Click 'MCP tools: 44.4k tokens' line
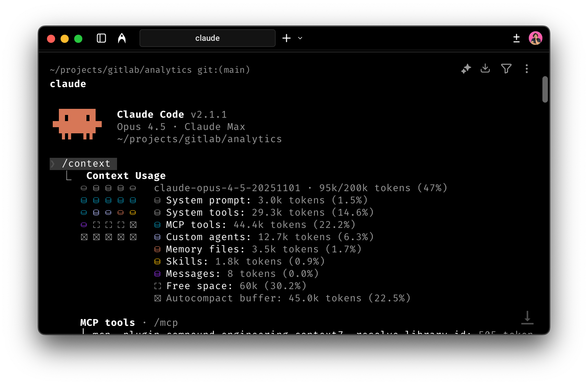Image resolution: width=588 pixels, height=385 pixels. pyautogui.click(x=255, y=225)
